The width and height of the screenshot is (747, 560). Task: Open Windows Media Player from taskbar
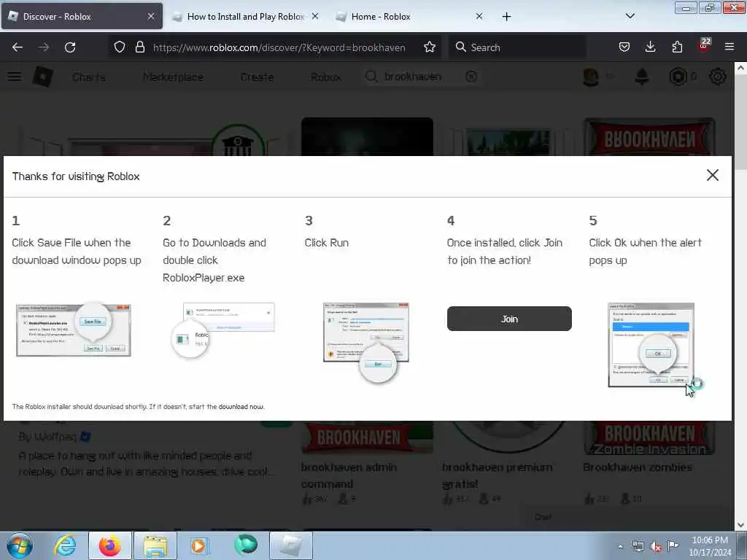pos(198,545)
